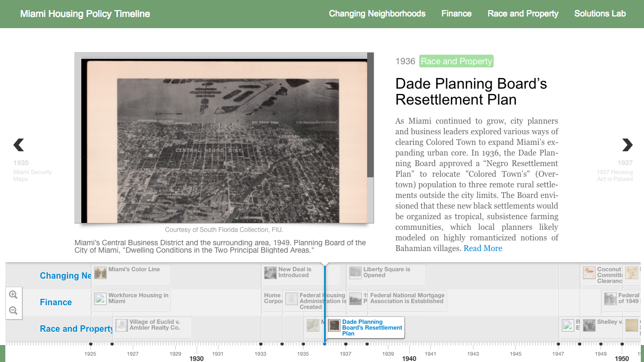Click the Race and Property row label
The height and width of the screenshot is (362, 644).
click(x=76, y=329)
